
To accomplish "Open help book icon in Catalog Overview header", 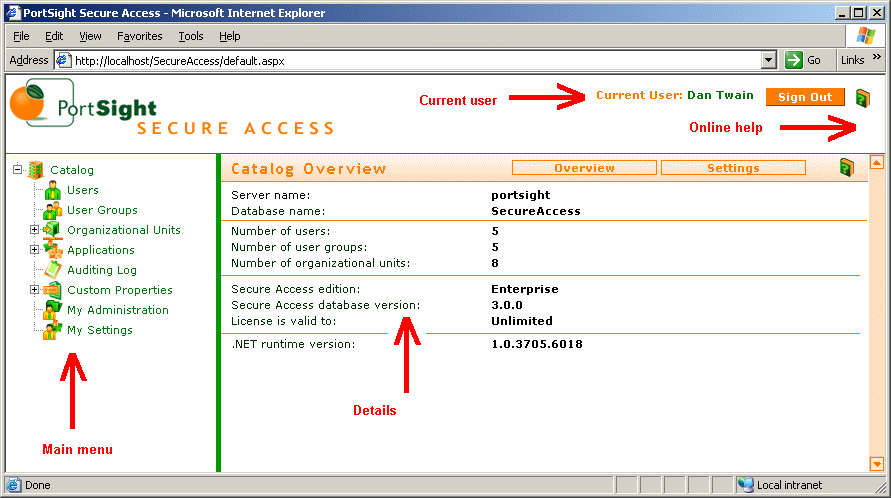I will click(x=847, y=168).
